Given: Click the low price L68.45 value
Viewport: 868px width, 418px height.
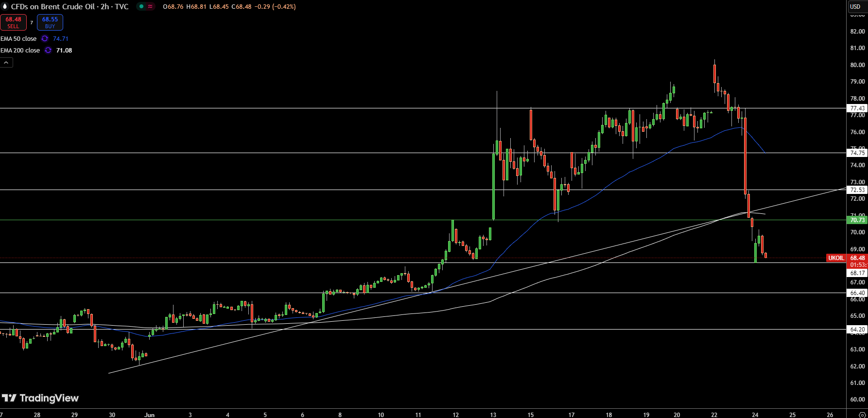Looking at the screenshot, I should (x=219, y=6).
